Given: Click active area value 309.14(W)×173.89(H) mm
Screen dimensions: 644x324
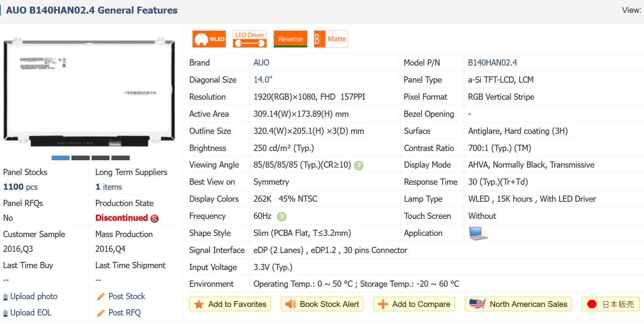Looking at the screenshot, I should (301, 114).
